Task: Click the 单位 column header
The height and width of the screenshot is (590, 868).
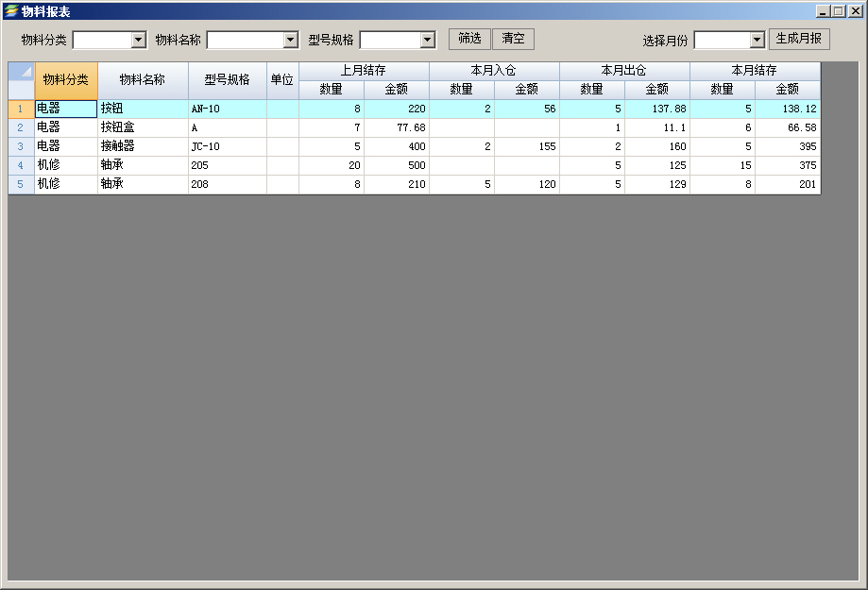Action: [x=282, y=80]
